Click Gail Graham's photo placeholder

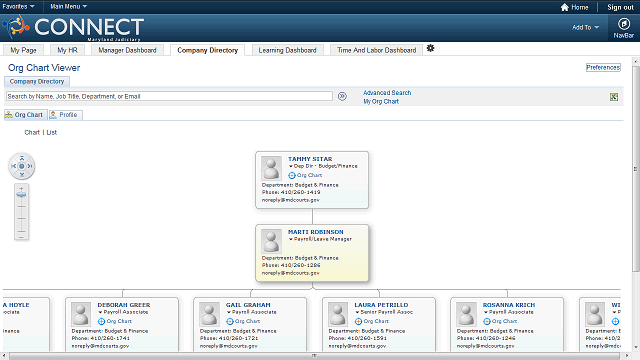(209, 314)
